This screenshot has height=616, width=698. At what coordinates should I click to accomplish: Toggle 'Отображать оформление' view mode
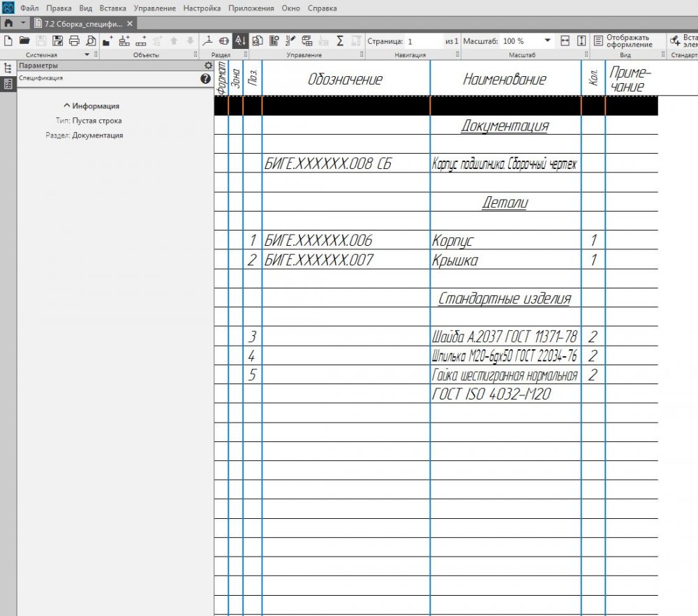[623, 41]
